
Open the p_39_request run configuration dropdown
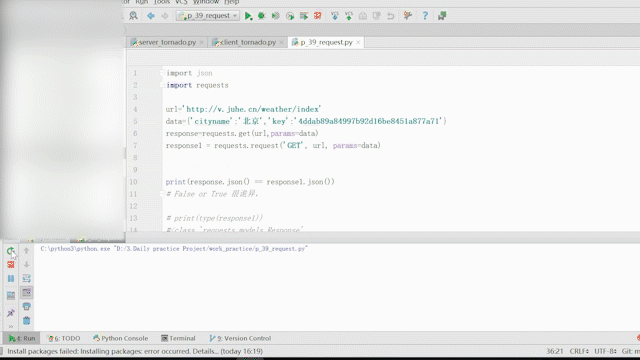coord(208,16)
